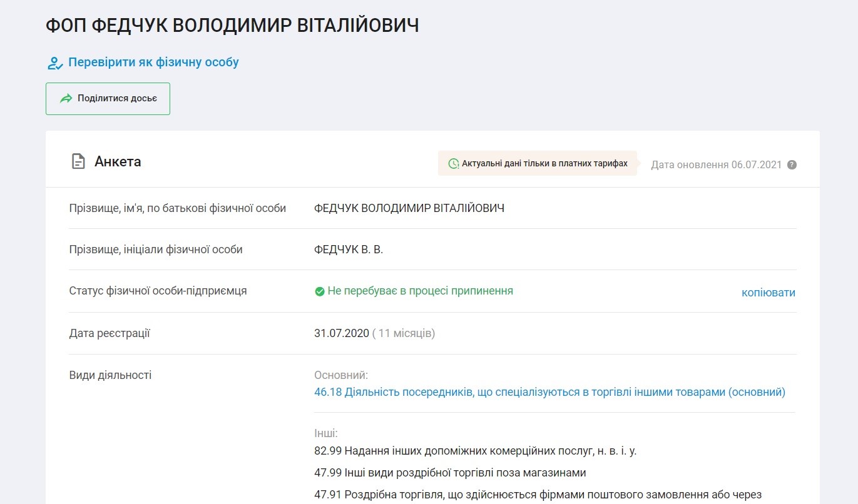Open the question mark help icon near update date
The height and width of the screenshot is (504, 858).
792,165
